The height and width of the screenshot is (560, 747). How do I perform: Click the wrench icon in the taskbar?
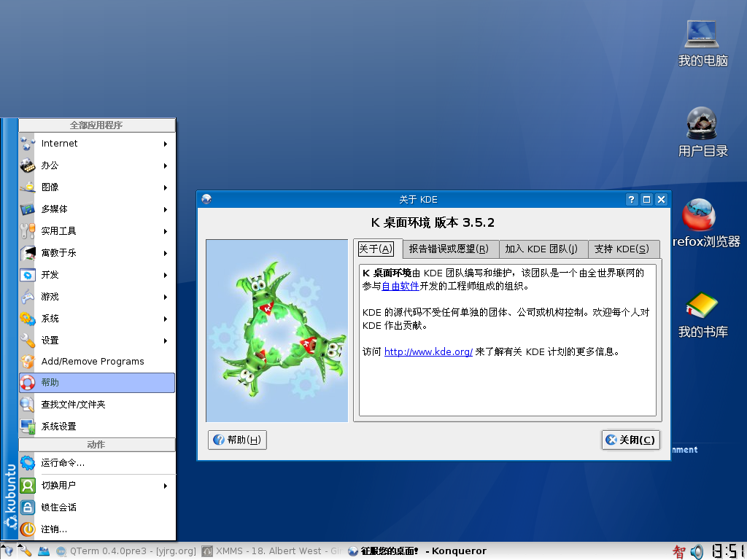25,551
